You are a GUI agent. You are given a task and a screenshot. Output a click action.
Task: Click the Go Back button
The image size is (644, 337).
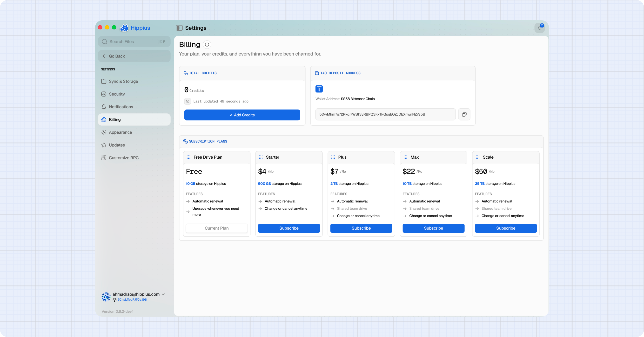[134, 56]
